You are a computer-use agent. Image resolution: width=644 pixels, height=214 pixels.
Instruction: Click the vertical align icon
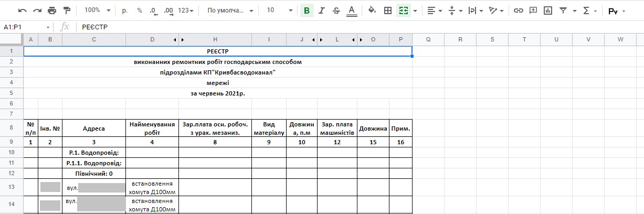(x=452, y=10)
